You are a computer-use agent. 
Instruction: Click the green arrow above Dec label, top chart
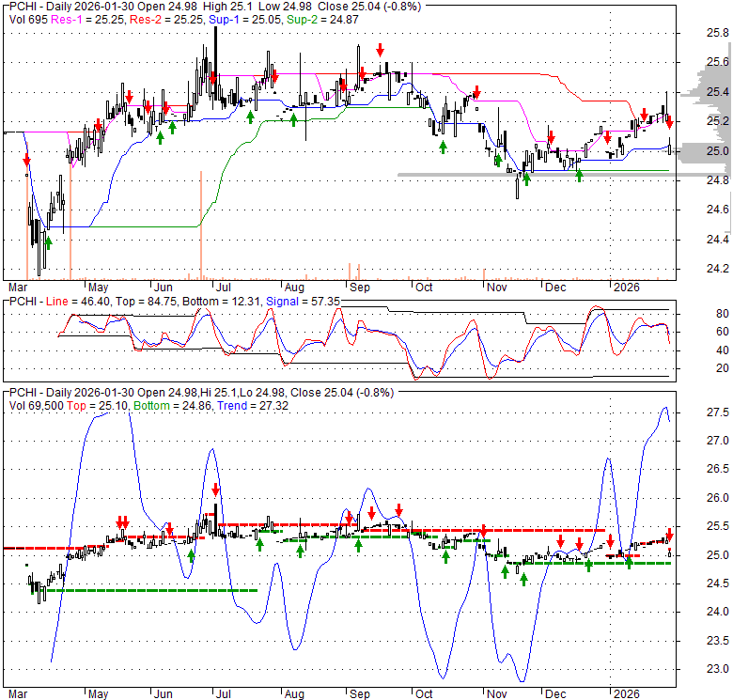tap(579, 175)
